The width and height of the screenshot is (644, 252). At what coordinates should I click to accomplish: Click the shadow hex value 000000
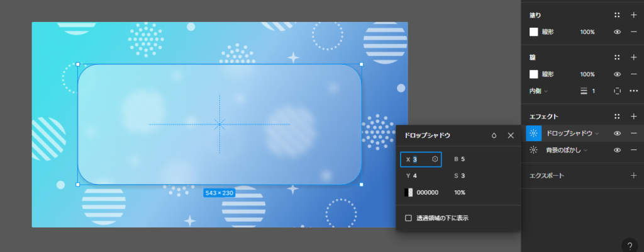[x=428, y=192]
